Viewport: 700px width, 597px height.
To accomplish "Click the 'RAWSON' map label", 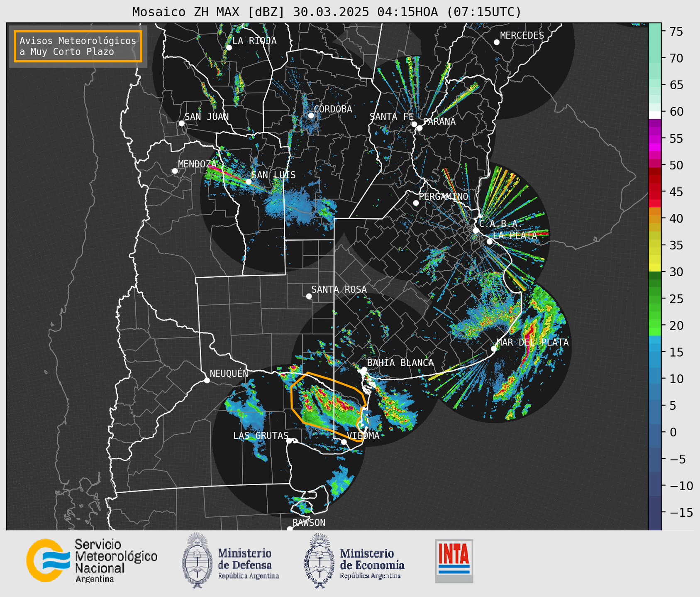I will (309, 523).
